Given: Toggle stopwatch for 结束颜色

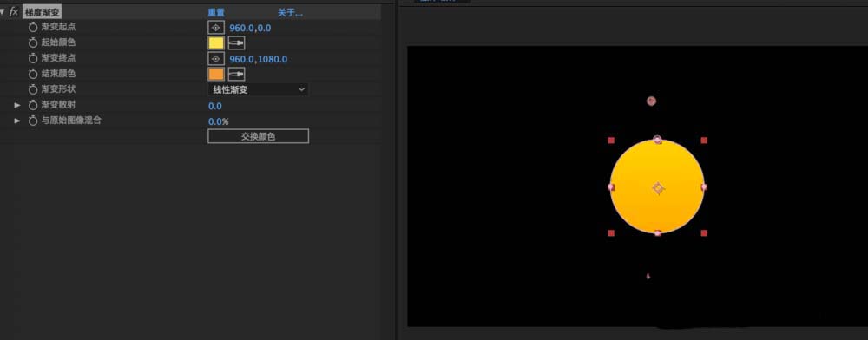Looking at the screenshot, I should 33,74.
